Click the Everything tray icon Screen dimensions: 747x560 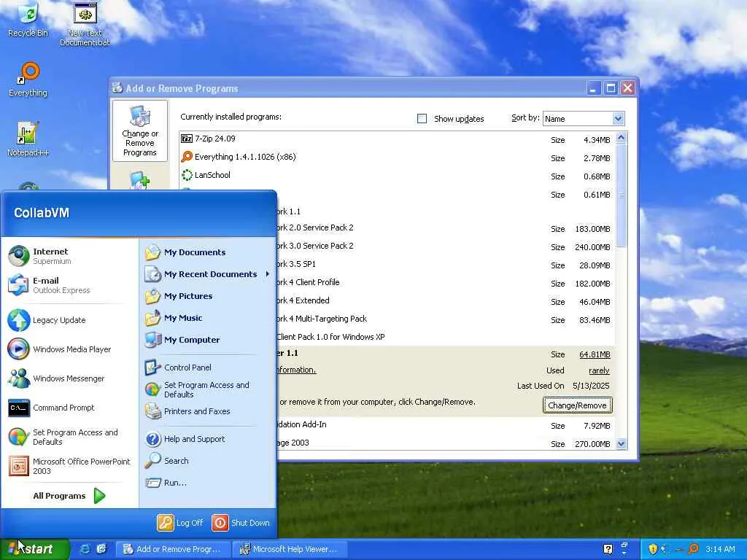coord(694,549)
